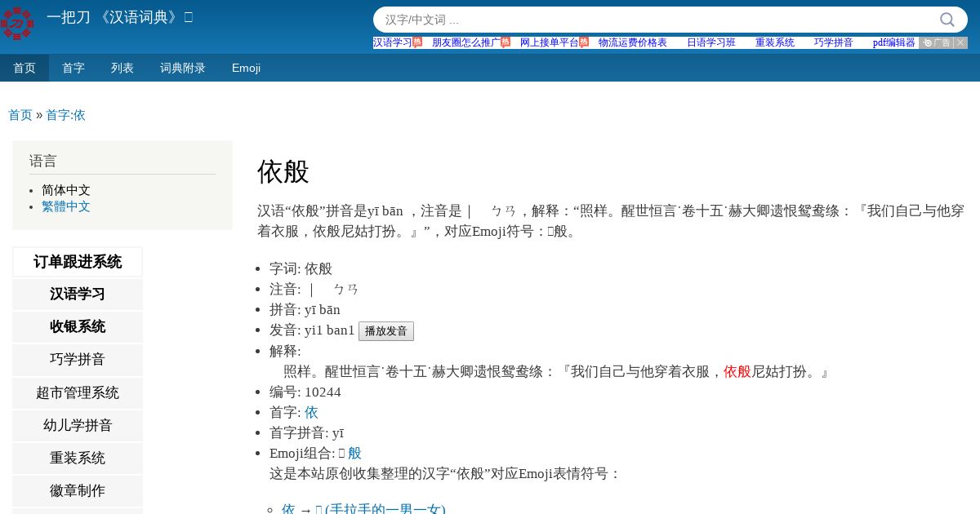Select 简体中文 in language list

[66, 190]
